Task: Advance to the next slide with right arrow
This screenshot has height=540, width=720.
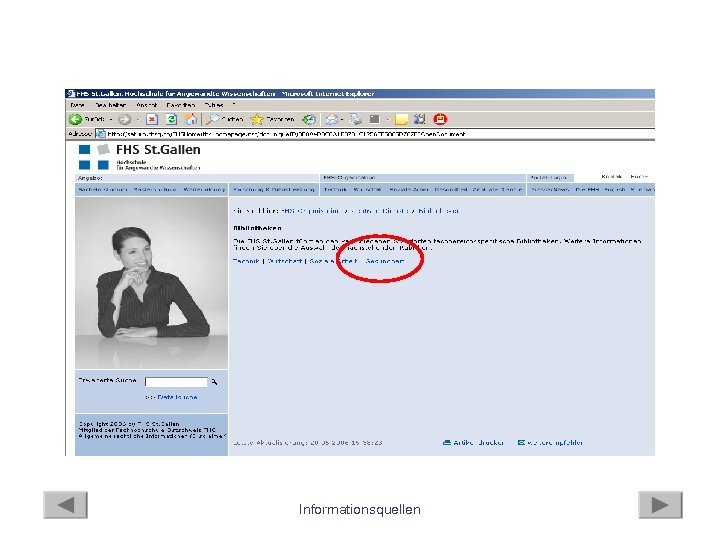Action: click(660, 505)
